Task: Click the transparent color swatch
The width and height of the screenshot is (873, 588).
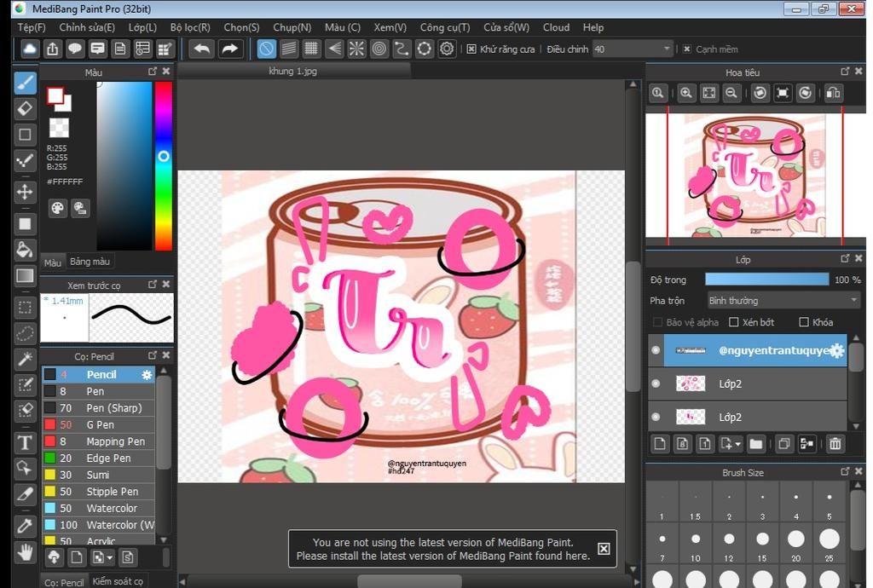Action: point(59,128)
